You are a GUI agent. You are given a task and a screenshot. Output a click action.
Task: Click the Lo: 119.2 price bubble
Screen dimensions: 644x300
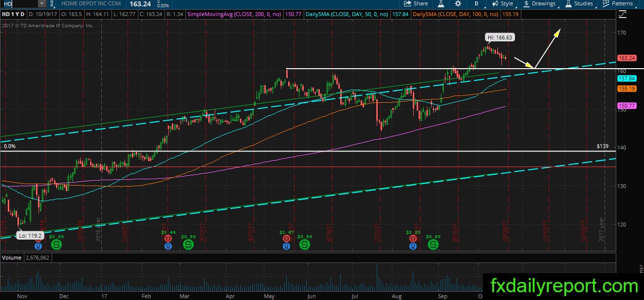pyautogui.click(x=30, y=235)
